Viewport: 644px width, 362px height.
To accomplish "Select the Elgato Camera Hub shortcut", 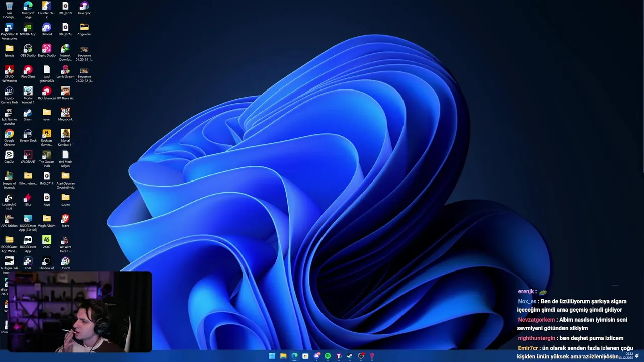I will [x=9, y=95].
